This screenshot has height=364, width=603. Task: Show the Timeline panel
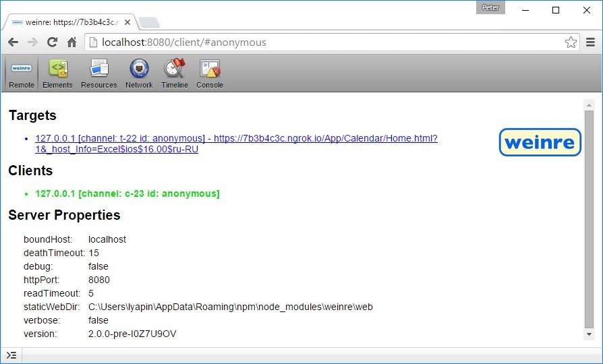(175, 73)
